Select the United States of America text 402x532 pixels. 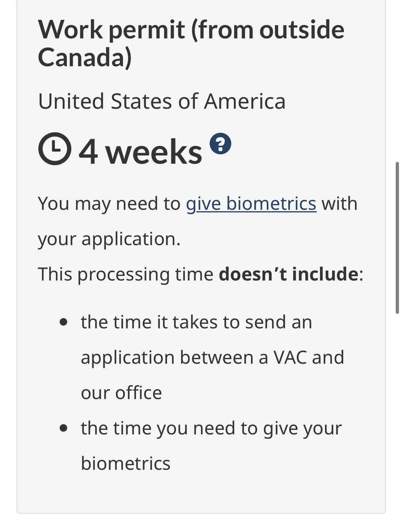click(161, 101)
